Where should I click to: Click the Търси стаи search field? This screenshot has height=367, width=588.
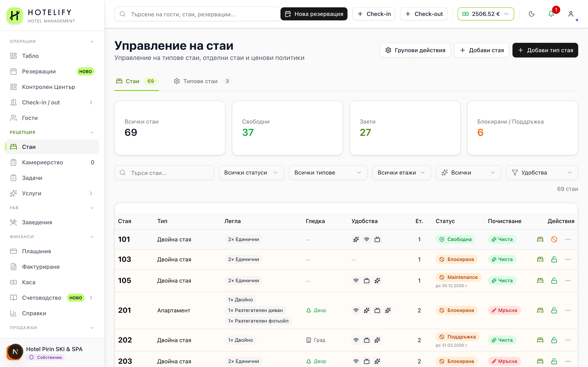[x=164, y=172]
